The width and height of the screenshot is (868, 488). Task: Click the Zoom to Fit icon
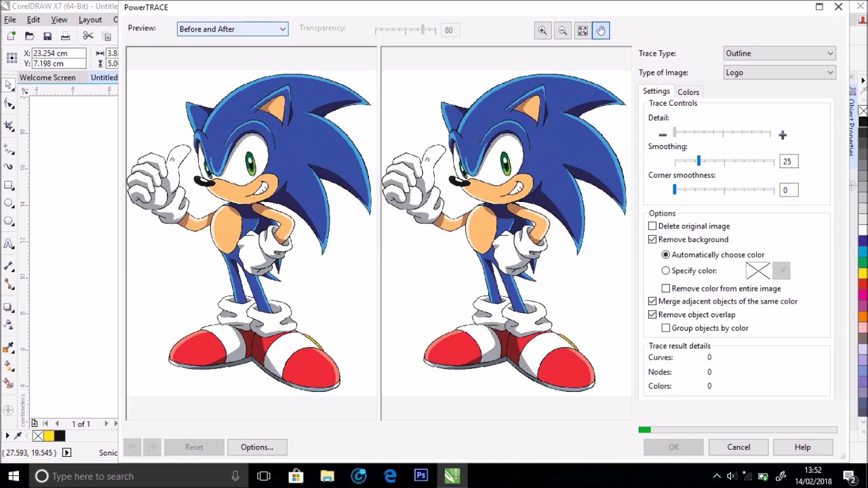tap(583, 30)
